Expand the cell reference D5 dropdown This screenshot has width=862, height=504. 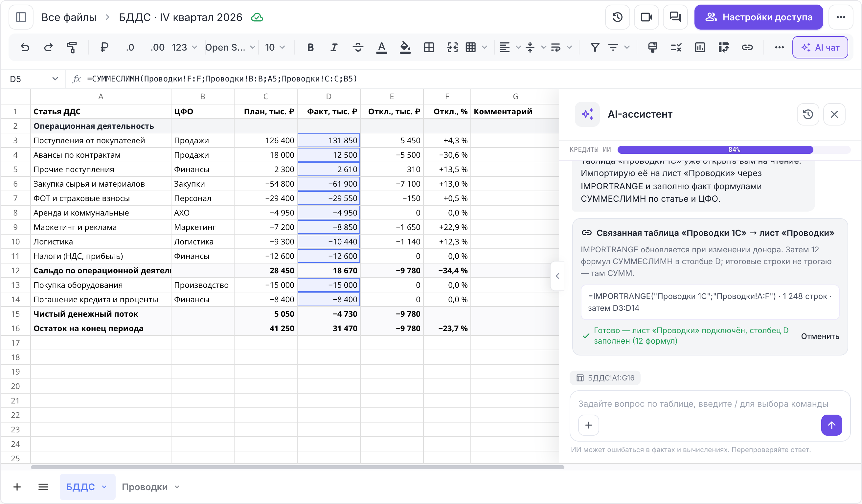point(55,79)
